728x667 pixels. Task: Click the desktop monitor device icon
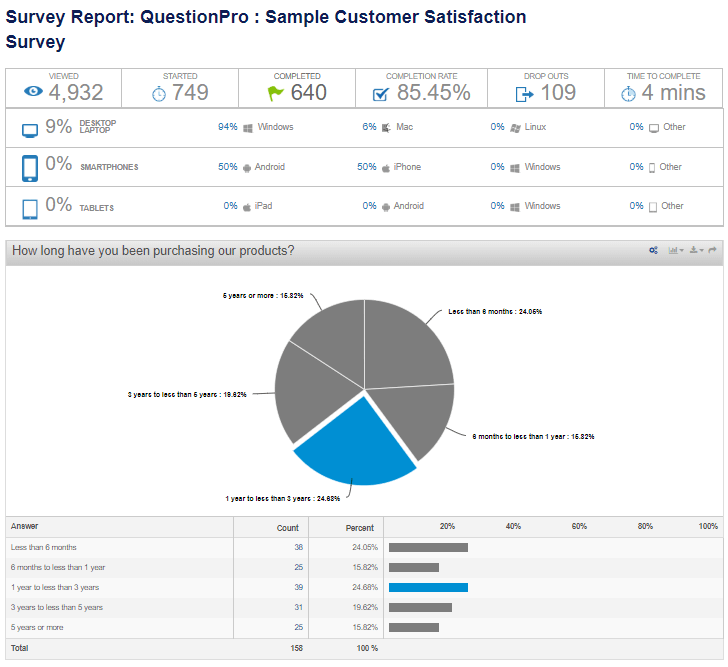30,129
